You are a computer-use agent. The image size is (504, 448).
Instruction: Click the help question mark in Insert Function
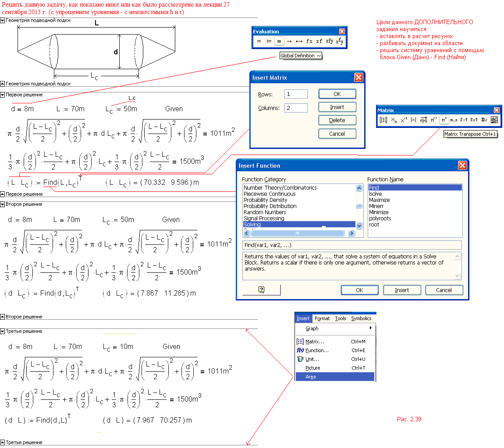[x=261, y=289]
